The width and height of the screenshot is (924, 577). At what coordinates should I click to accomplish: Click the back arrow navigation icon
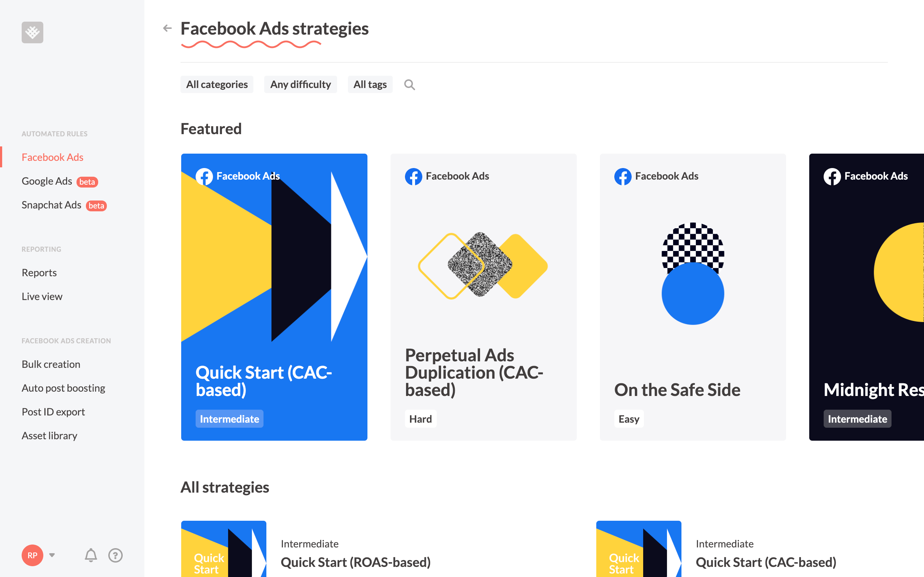[167, 27]
